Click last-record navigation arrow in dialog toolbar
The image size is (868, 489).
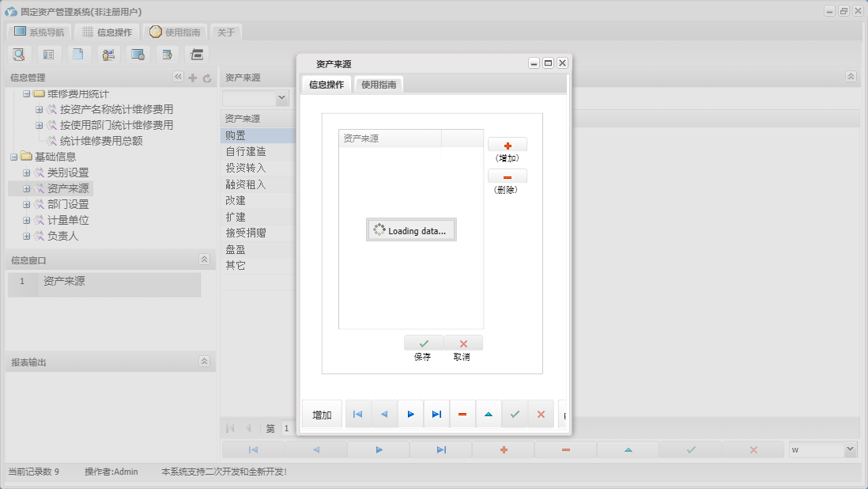click(436, 413)
